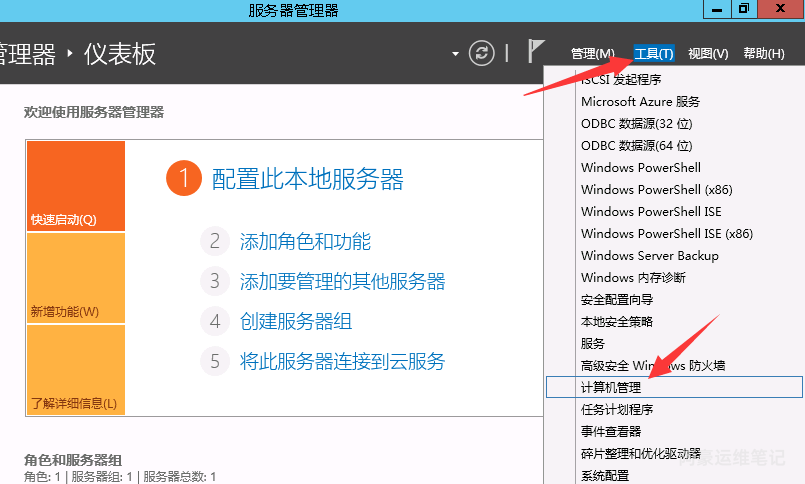805x484 pixels.
Task: Click 添加角色和功能 link
Action: click(305, 242)
